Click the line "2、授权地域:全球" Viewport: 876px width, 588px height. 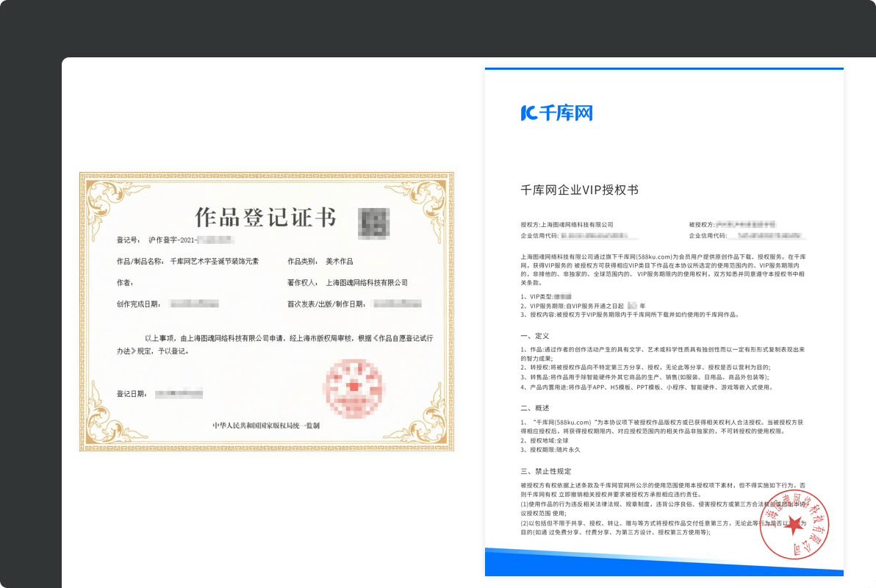tap(545, 440)
